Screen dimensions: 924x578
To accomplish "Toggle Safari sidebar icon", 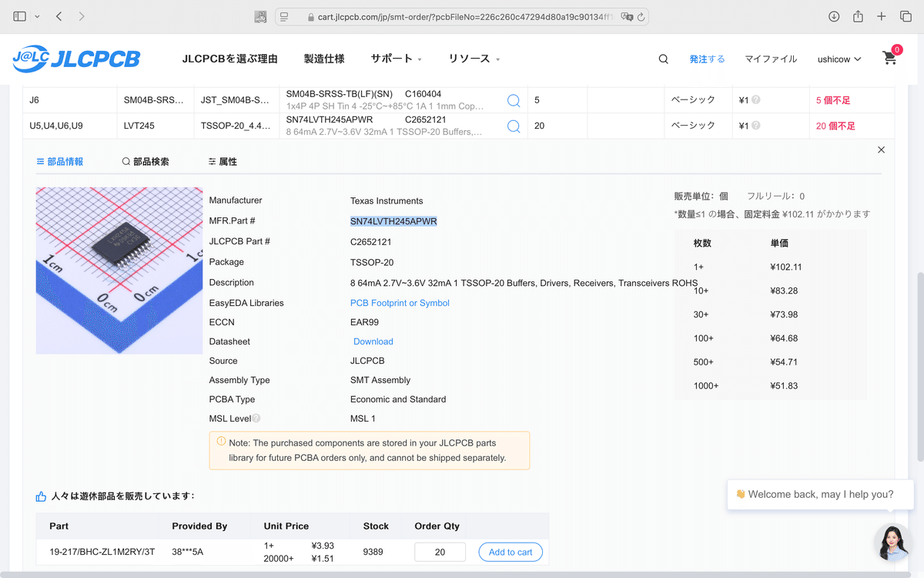I will [20, 16].
